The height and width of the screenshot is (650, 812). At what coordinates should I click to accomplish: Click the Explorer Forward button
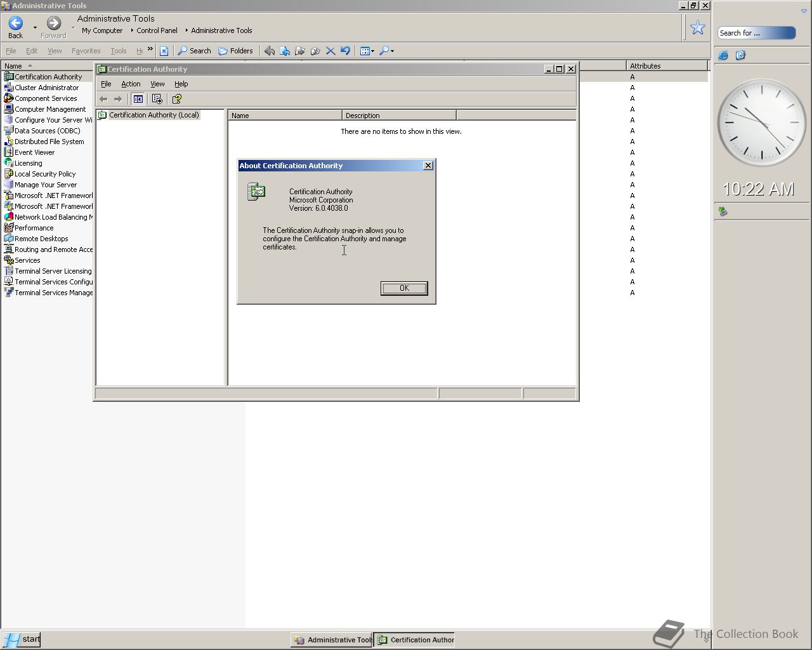(54, 27)
